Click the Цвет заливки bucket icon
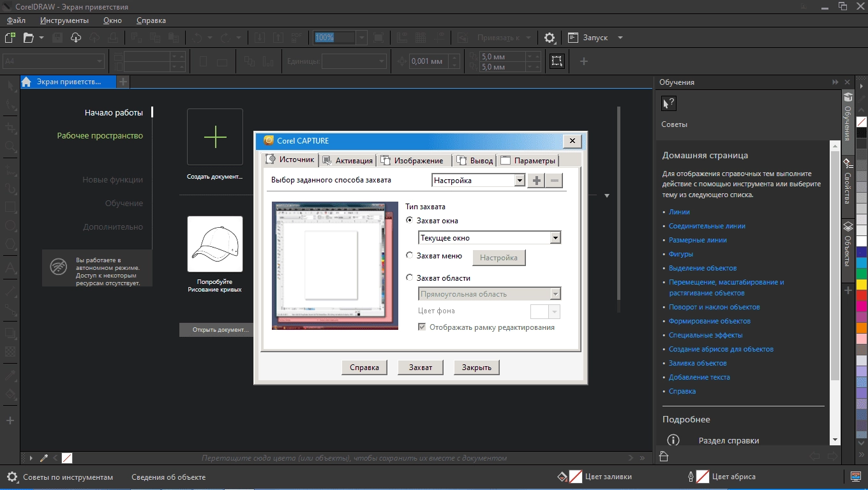The width and height of the screenshot is (868, 490). point(562,477)
